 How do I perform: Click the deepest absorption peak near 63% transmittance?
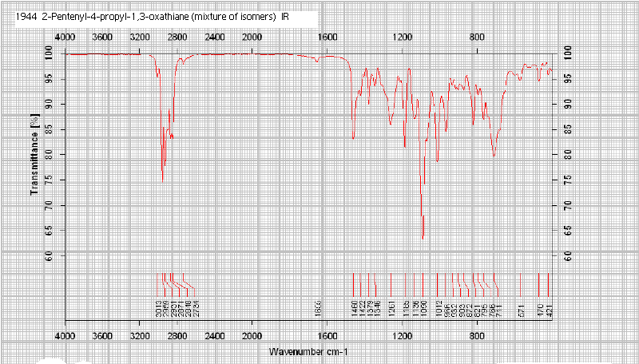tap(423, 238)
